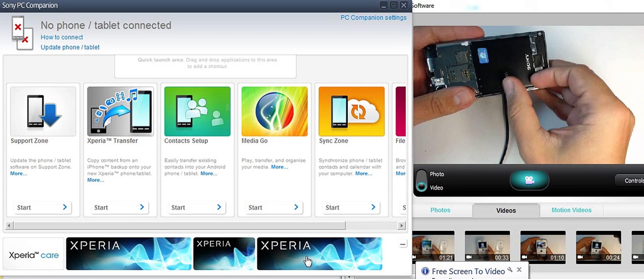Toggle the Photo/Video mode switch

[422, 180]
